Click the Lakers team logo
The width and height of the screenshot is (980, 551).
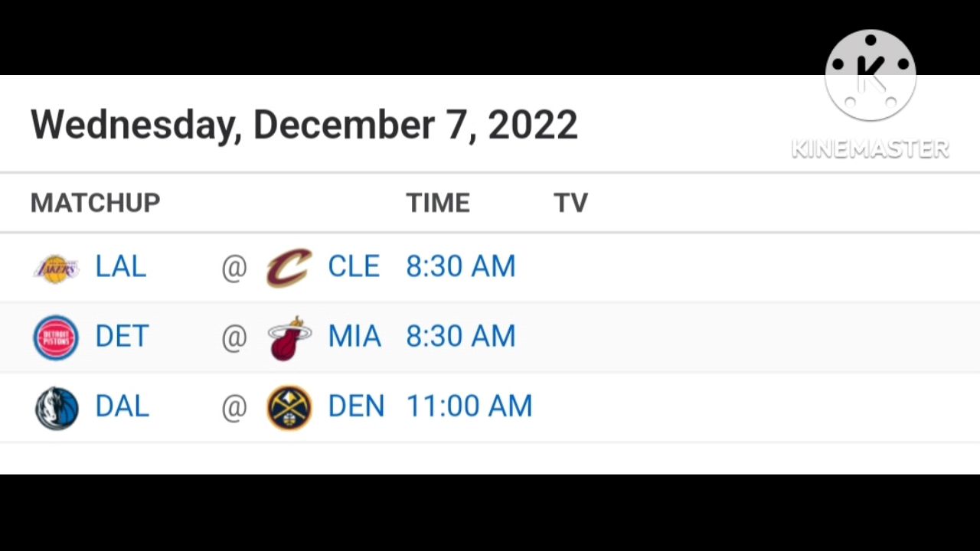point(57,269)
